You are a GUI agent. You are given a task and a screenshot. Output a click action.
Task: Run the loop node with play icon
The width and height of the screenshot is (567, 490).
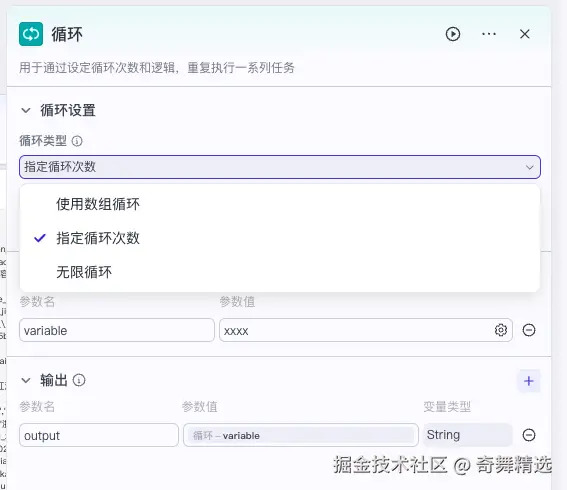(x=453, y=34)
